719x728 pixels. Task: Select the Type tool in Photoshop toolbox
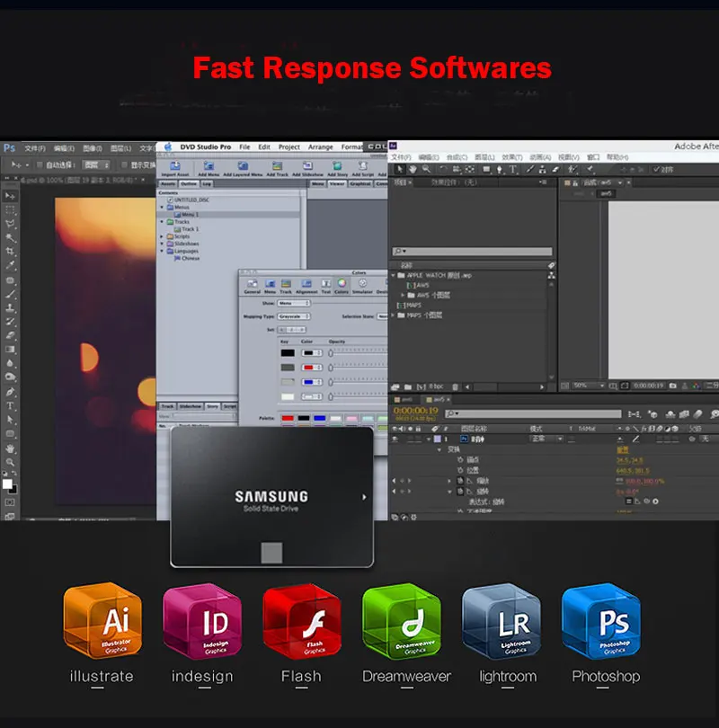click(x=10, y=405)
